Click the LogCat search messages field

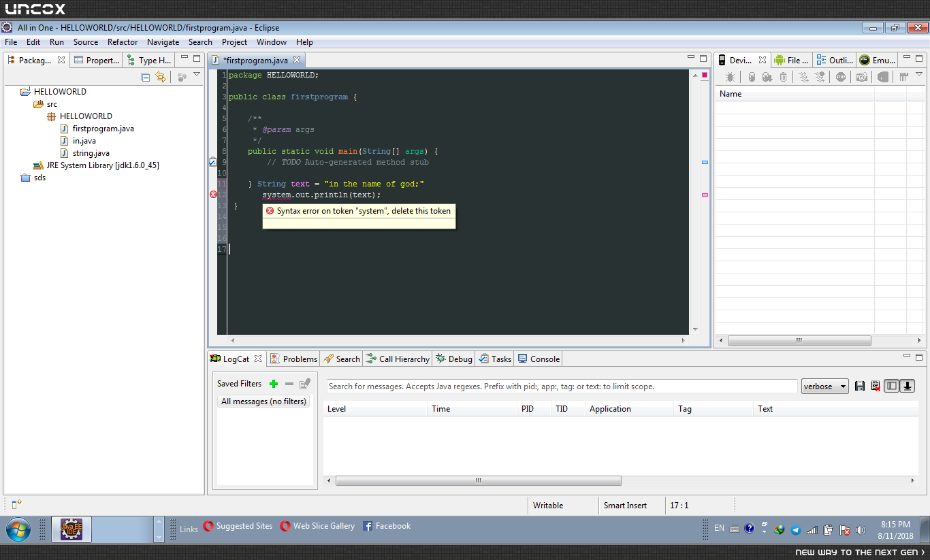point(562,386)
